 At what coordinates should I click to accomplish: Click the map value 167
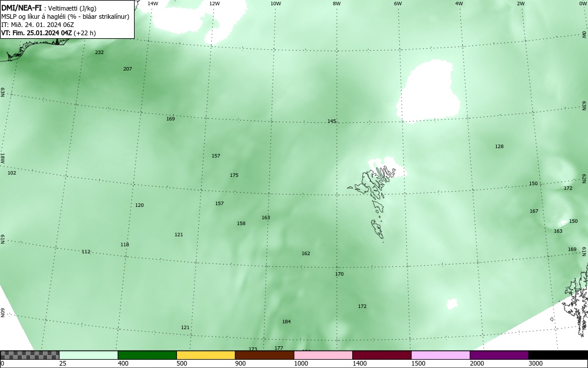pos(534,212)
